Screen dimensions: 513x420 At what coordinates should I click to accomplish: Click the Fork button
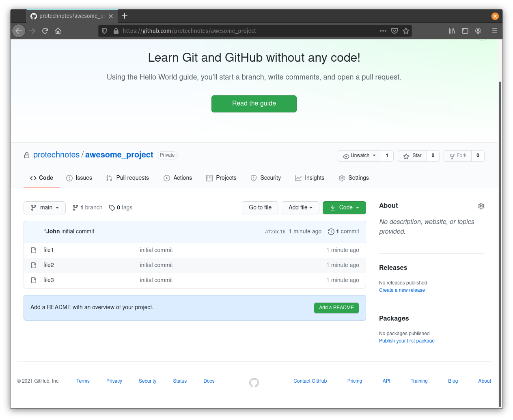(x=458, y=156)
